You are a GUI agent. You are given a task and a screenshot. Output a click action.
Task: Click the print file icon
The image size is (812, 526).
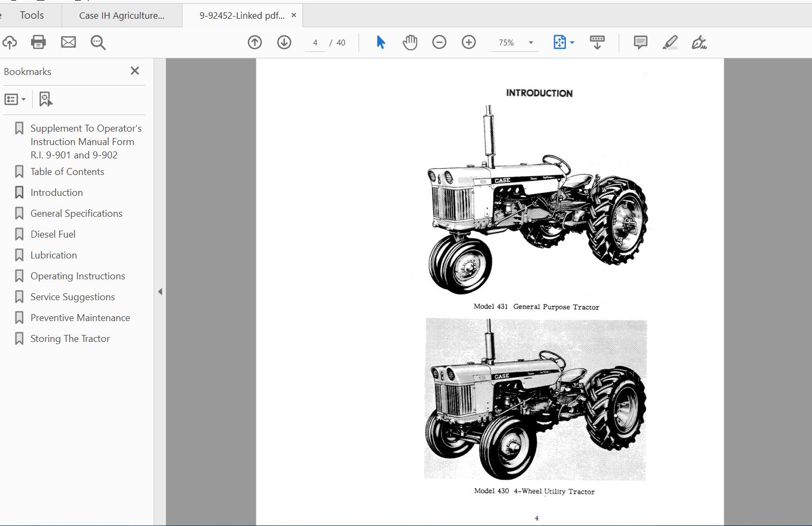(39, 42)
